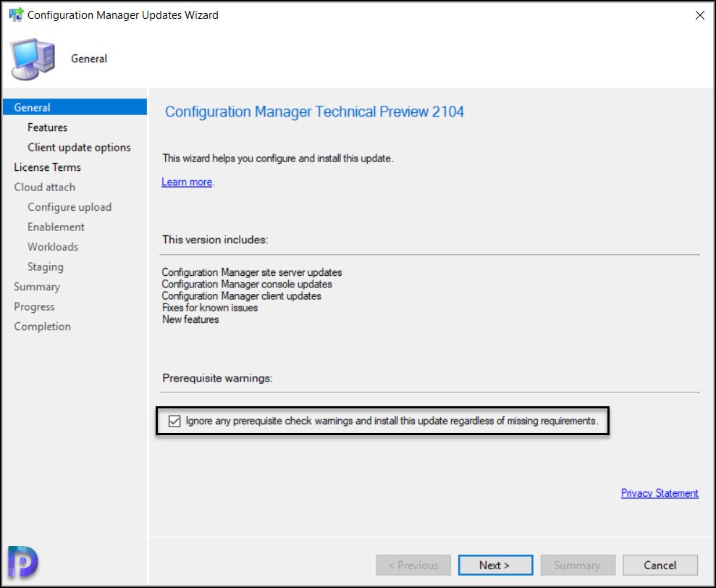Select the Cloud attach step

45,188
